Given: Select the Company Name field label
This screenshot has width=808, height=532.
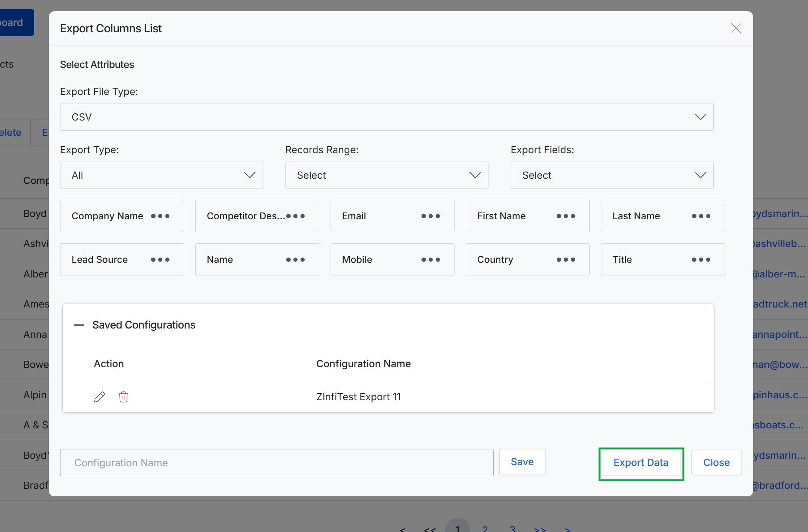Looking at the screenshot, I should (x=107, y=216).
